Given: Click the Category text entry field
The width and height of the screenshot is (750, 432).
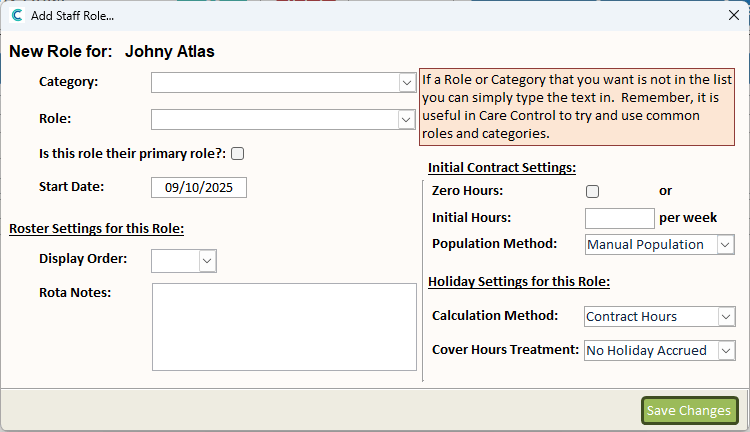Looking at the screenshot, I should pos(275,83).
